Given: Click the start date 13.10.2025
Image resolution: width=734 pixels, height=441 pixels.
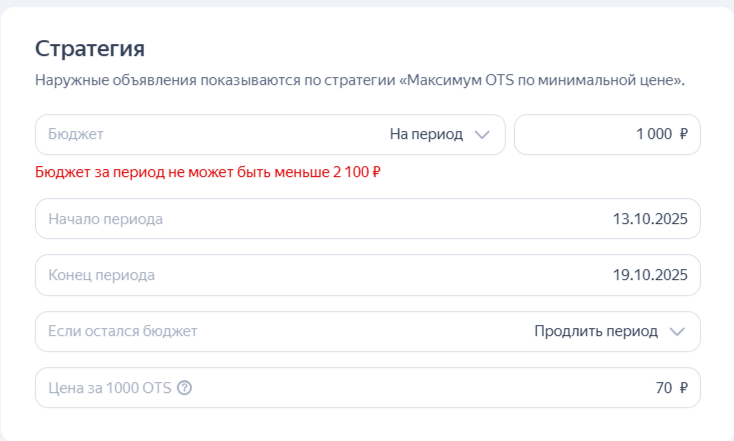Looking at the screenshot, I should click(x=650, y=219).
